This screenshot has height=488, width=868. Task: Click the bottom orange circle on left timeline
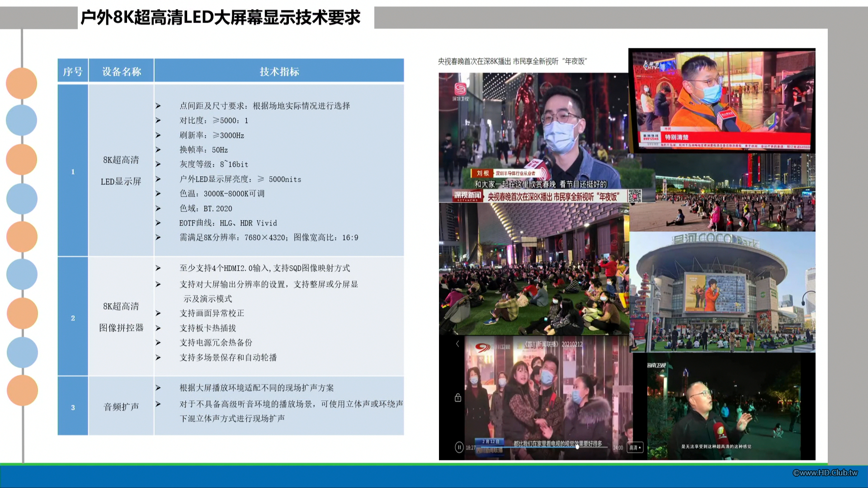22,390
